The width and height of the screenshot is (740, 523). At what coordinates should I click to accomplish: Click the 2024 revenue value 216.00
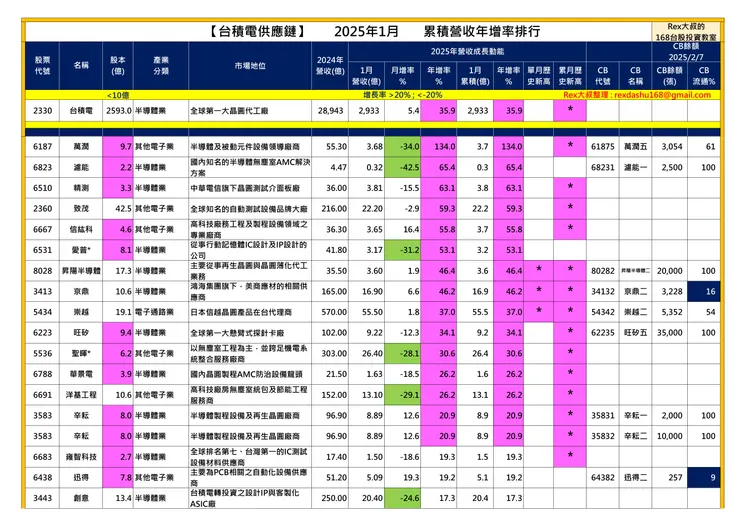(x=330, y=209)
